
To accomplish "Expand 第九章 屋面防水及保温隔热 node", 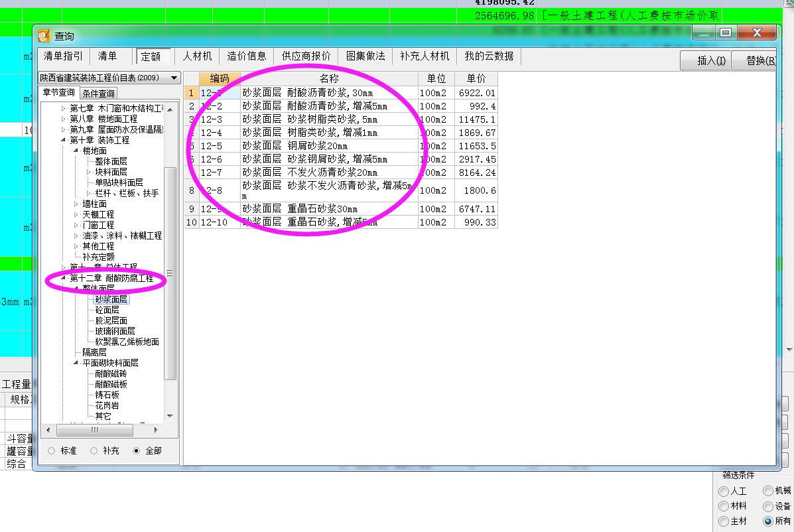I will (x=63, y=129).
